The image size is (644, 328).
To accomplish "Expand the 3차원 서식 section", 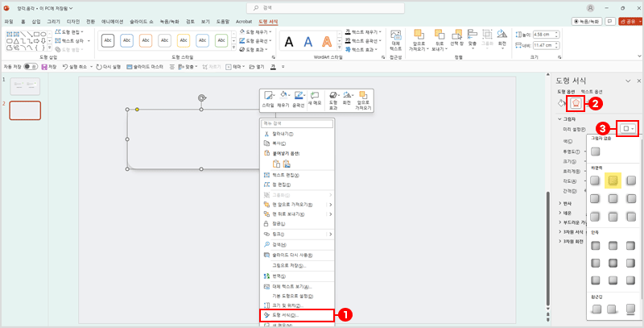I will [572, 232].
